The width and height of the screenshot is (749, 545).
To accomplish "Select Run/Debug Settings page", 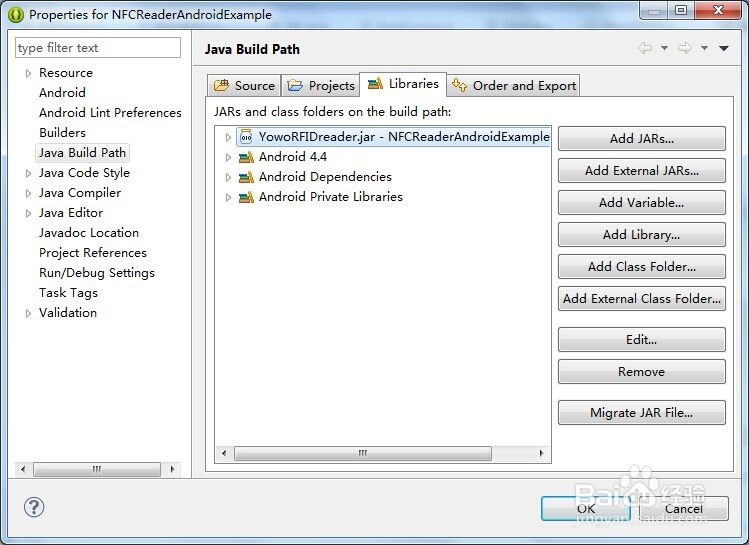I will (x=97, y=273).
